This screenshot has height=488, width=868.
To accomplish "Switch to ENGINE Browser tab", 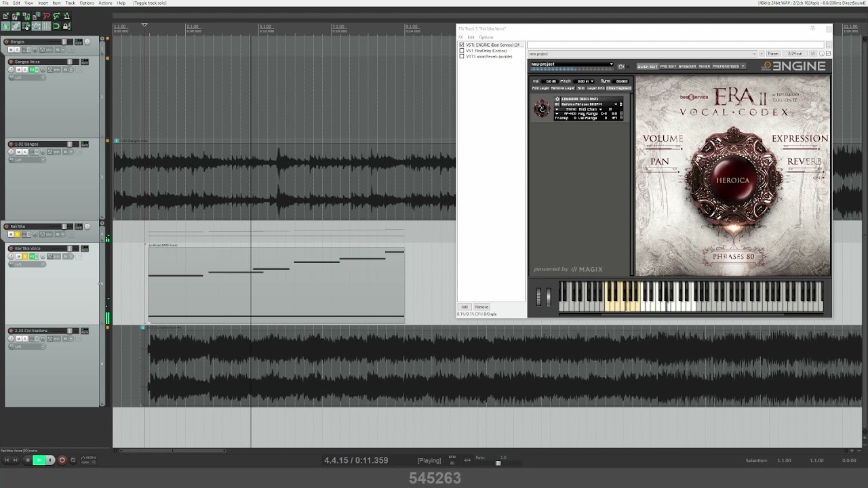I will coord(687,66).
